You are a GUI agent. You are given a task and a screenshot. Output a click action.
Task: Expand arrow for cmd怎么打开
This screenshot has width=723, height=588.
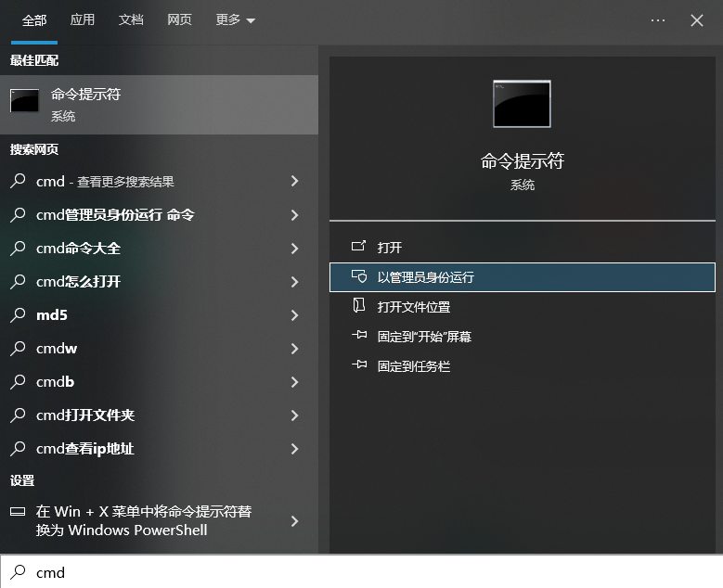tap(294, 282)
